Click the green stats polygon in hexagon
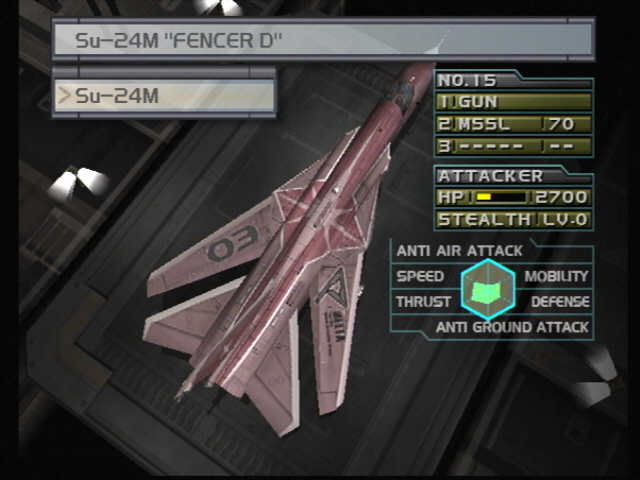The height and width of the screenshot is (480, 640). tap(487, 292)
